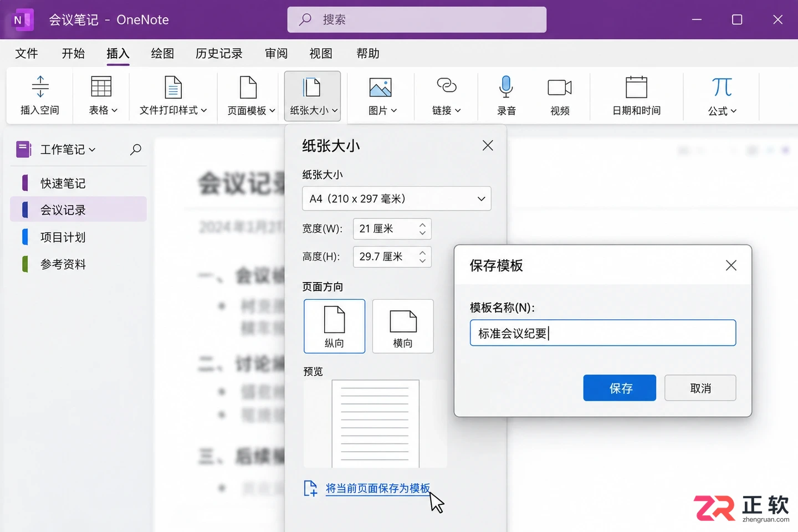Decrease the 宽度 width spinner

coord(423,233)
